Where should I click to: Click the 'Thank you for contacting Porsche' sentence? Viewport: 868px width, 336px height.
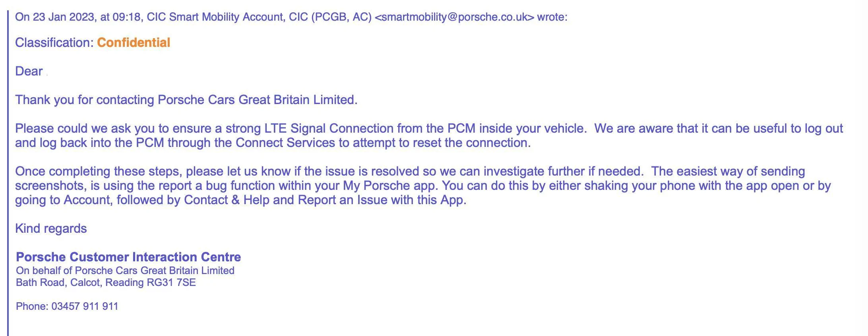pos(186,100)
